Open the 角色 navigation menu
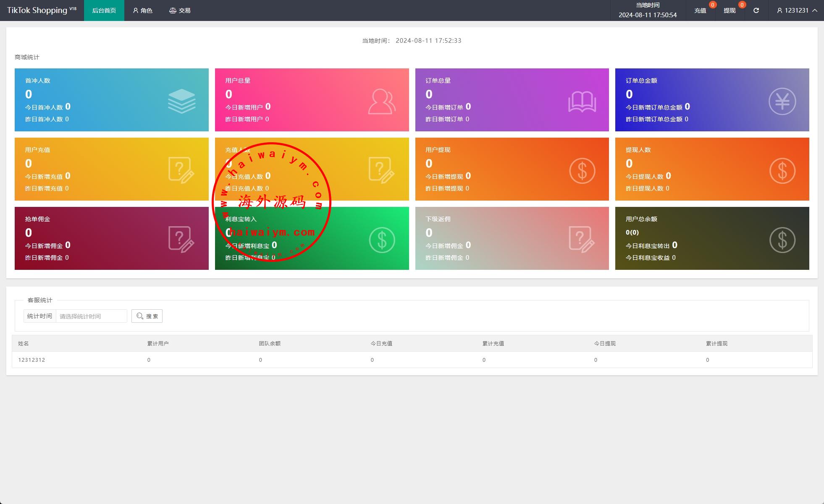Screen dimensions: 824x504 142,10
